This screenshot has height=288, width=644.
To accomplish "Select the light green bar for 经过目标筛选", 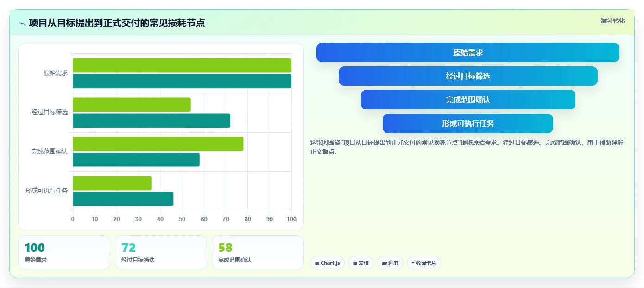I will 132,105.
